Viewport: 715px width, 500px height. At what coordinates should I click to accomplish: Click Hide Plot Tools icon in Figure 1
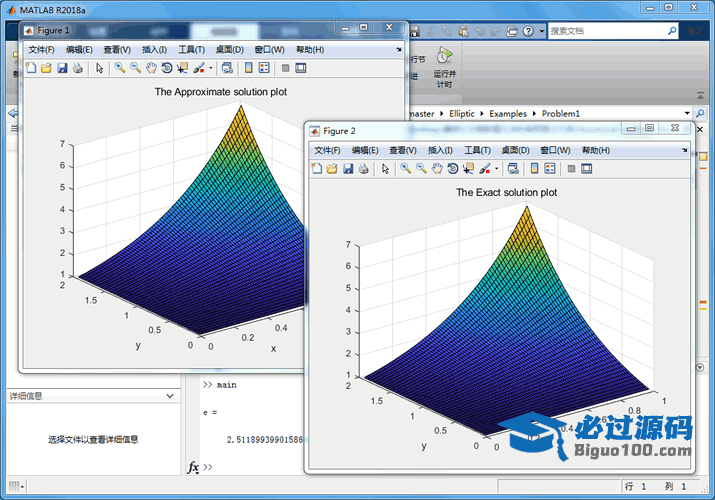pos(285,68)
